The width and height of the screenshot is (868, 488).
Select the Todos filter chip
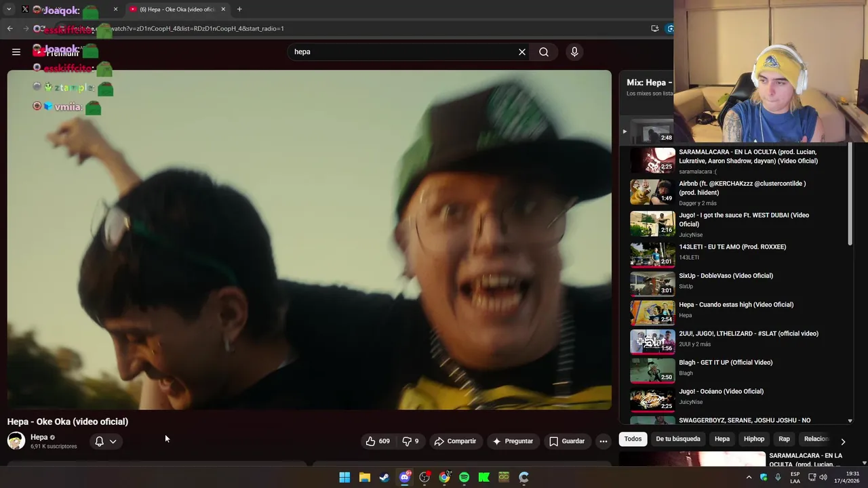coord(633,439)
